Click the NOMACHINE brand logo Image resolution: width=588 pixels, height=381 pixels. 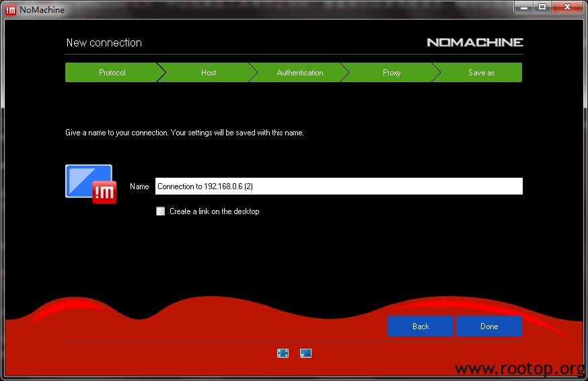click(475, 42)
